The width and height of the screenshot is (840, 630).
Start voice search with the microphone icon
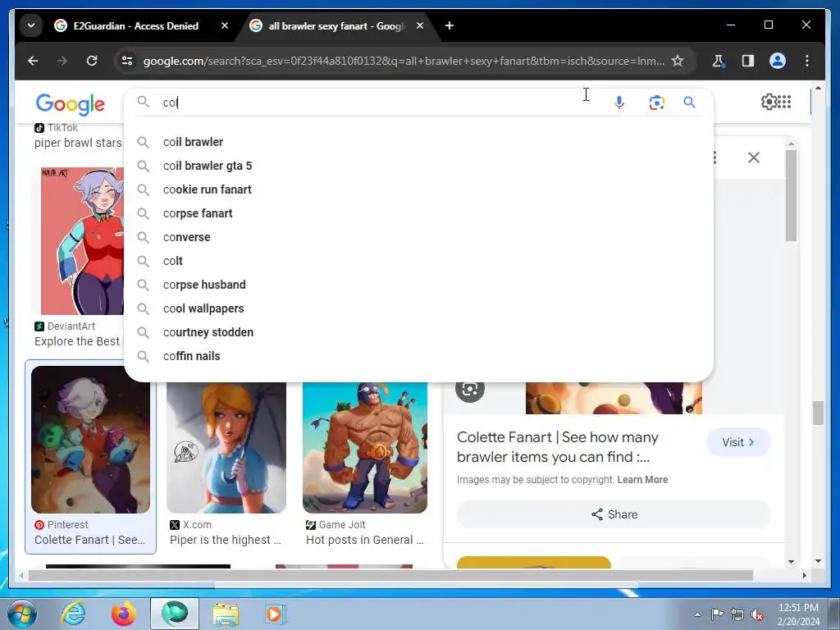tap(619, 103)
